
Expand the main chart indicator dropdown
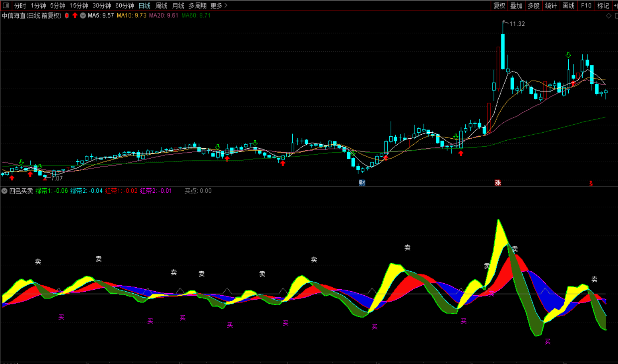83,15
